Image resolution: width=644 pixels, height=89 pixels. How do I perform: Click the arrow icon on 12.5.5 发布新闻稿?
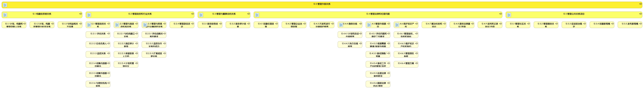point(641,24)
